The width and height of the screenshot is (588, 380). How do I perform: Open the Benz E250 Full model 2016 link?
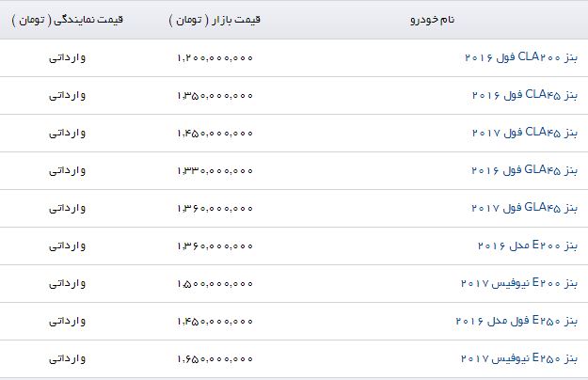coord(516,321)
